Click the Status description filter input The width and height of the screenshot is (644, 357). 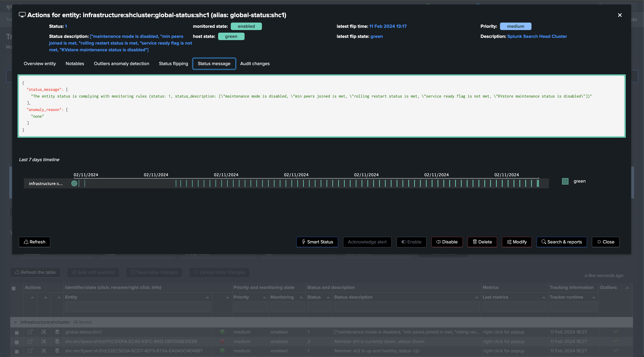[407, 306]
